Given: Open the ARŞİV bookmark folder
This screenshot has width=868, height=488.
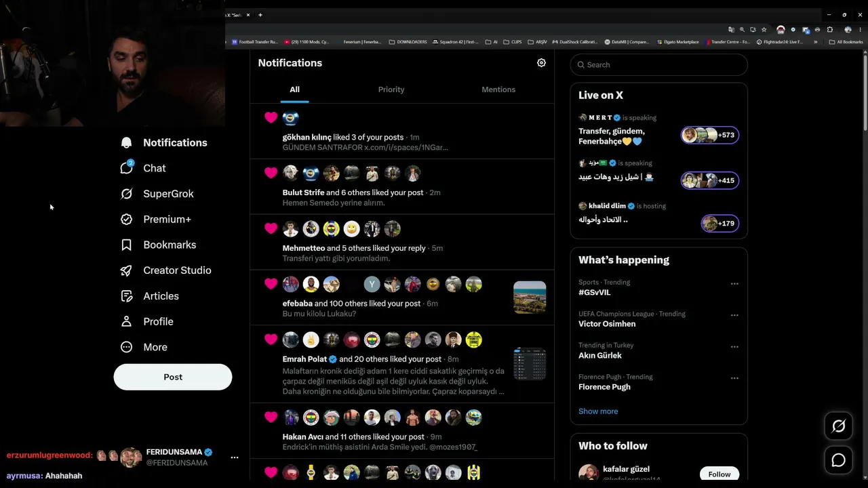Looking at the screenshot, I should click(x=538, y=42).
